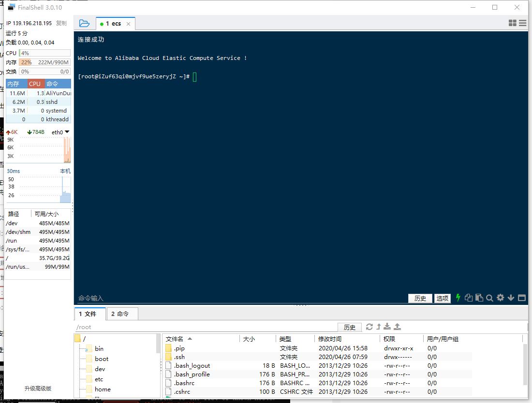
Task: Open terminal command 历史 button
Action: 420,298
